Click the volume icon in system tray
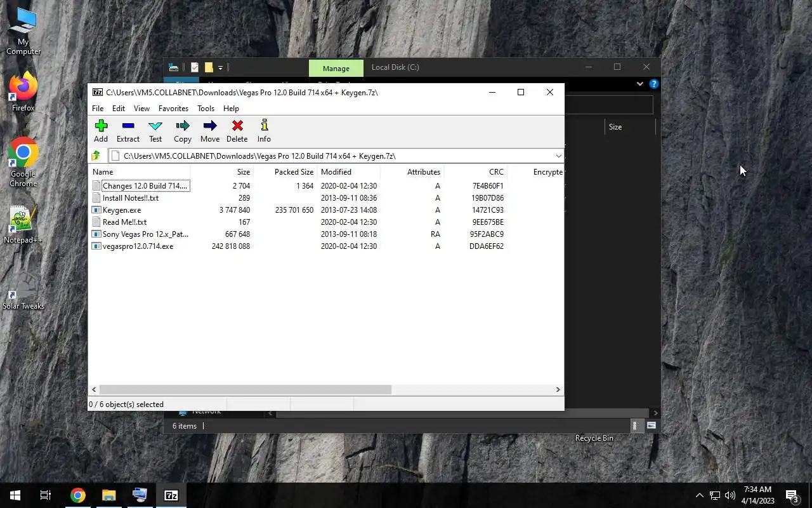This screenshot has height=508, width=812. pyautogui.click(x=730, y=495)
